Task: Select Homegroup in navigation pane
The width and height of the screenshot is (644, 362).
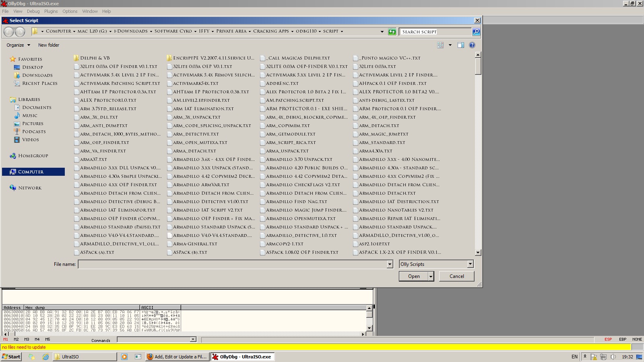Action: coord(29,156)
